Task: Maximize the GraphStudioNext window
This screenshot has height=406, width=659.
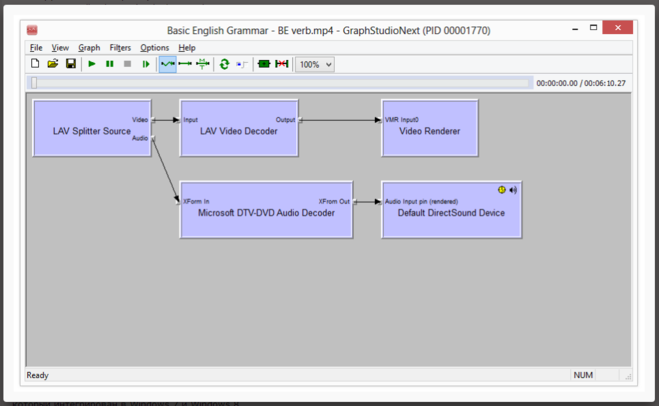Action: [593, 28]
